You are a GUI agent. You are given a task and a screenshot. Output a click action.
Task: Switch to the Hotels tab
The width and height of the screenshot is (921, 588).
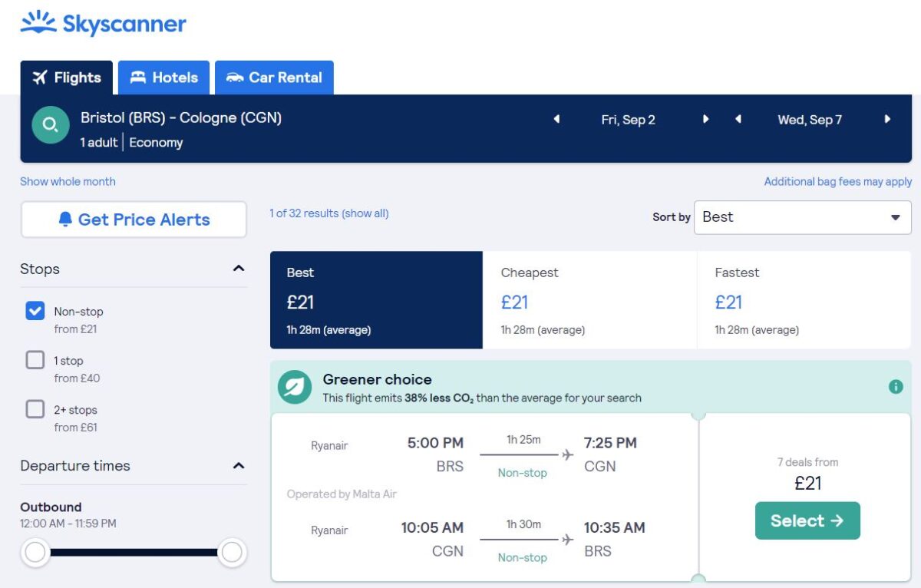[164, 78]
